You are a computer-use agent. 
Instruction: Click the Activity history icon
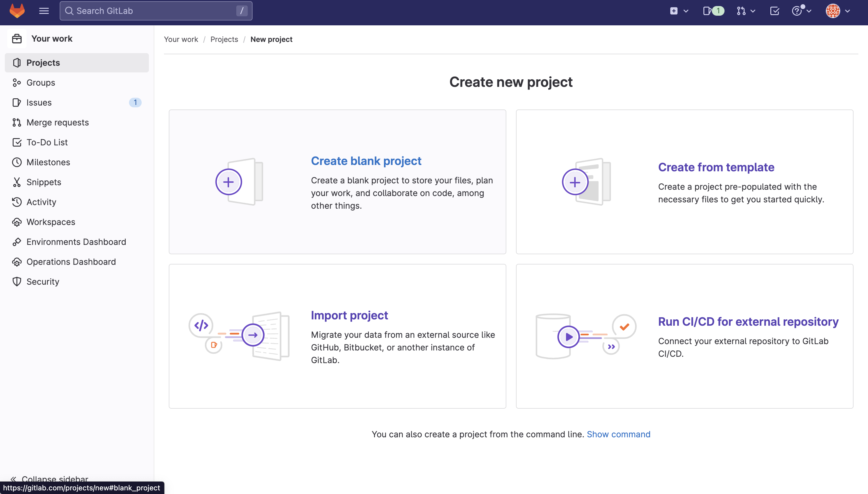click(17, 202)
